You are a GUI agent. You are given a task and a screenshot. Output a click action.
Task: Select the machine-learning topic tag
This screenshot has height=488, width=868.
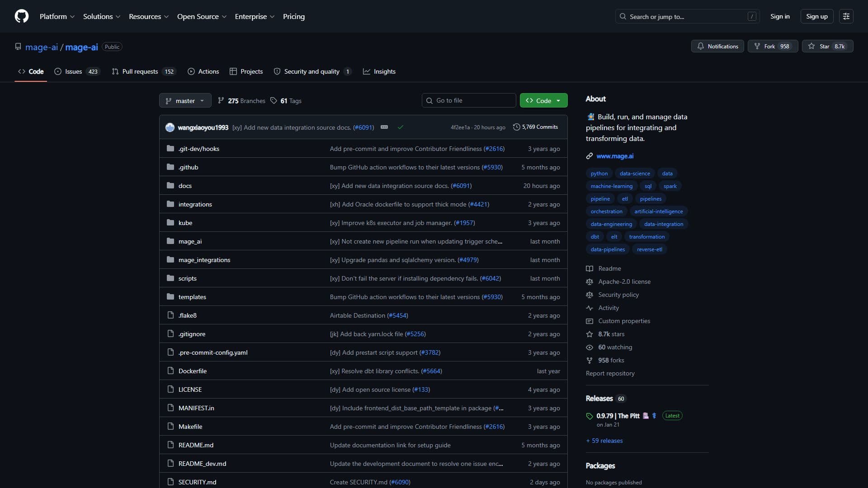(x=611, y=186)
